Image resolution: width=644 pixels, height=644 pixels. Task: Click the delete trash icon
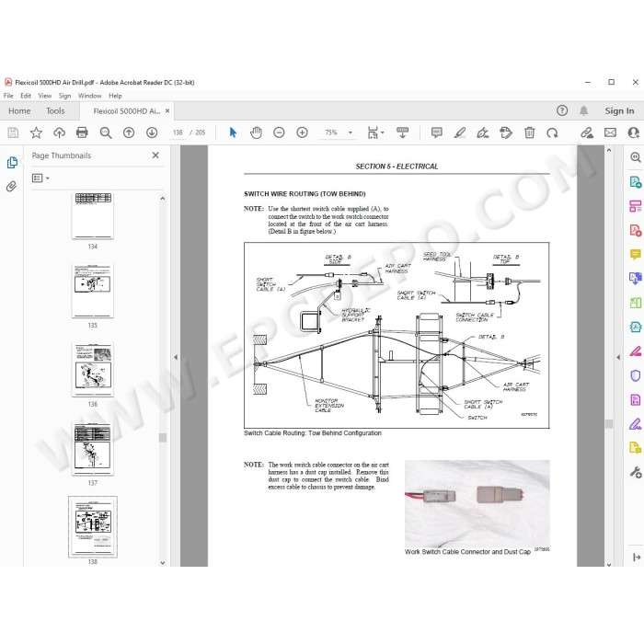click(x=529, y=132)
